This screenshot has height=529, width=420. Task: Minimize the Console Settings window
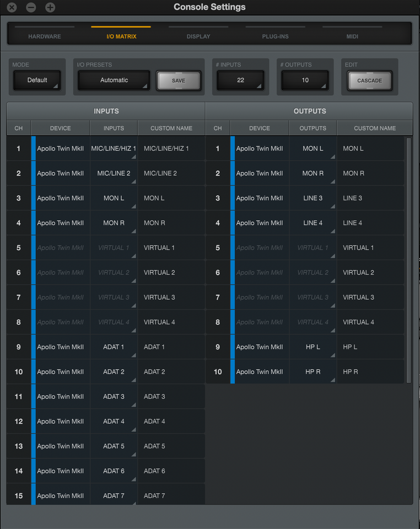(31, 7)
